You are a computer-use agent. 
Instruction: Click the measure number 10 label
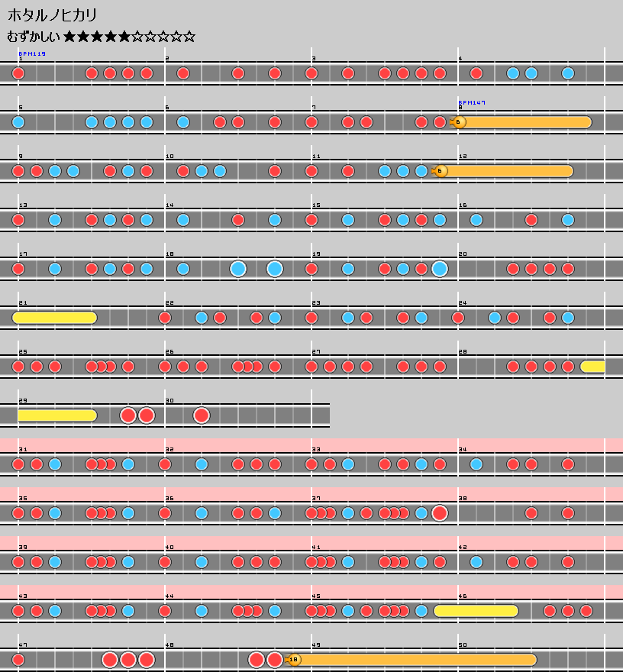tap(169, 157)
